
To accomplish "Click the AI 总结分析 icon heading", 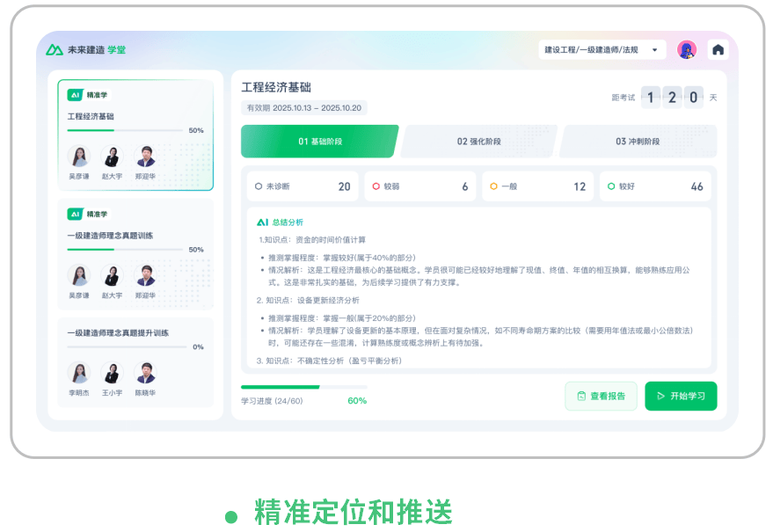I will [280, 222].
